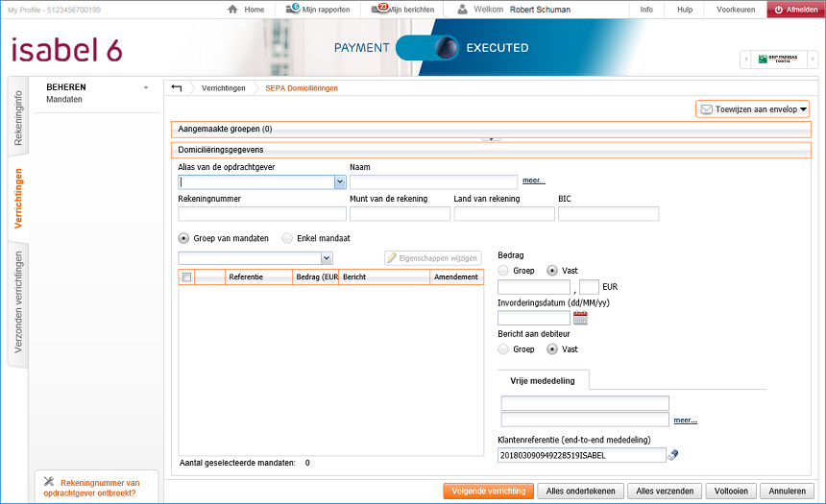Click the Klantenreferentie field
826x504 pixels.
pyautogui.click(x=582, y=455)
